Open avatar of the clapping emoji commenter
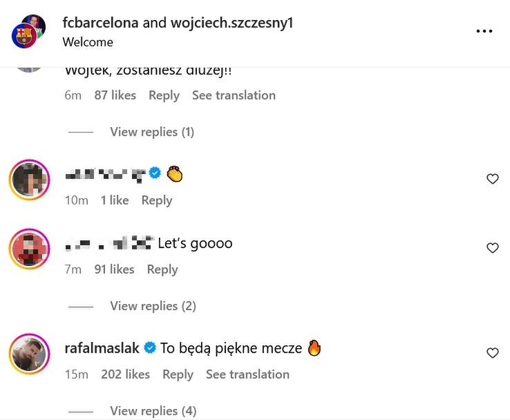The height and width of the screenshot is (420, 510). click(x=29, y=180)
